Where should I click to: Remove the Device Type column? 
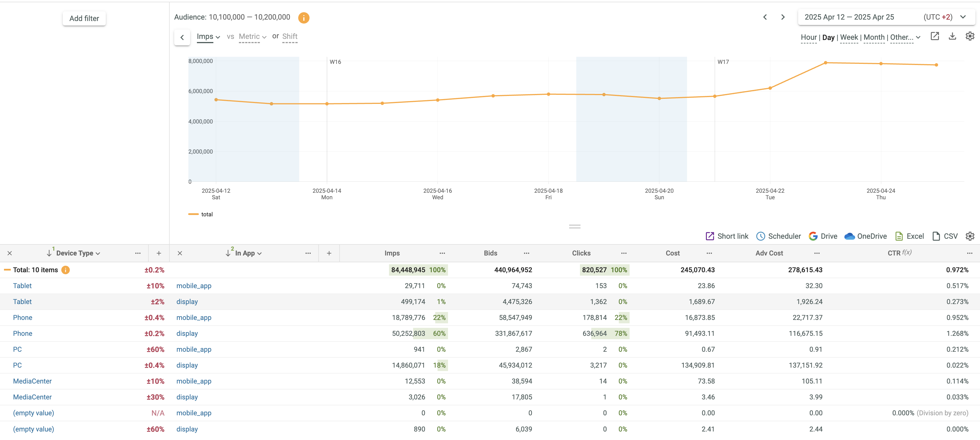click(10, 253)
